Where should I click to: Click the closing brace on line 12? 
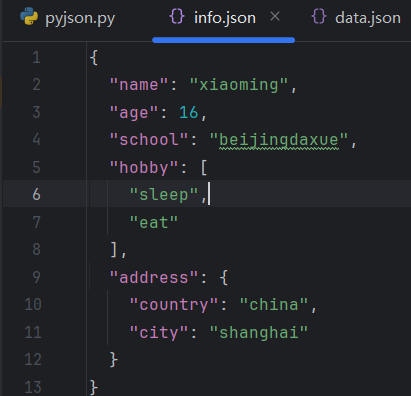click(114, 360)
